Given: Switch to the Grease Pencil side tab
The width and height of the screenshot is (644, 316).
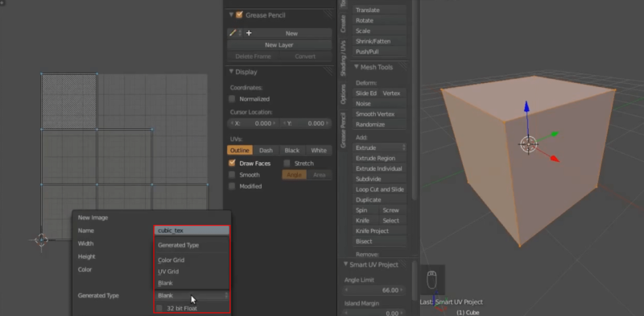Looking at the screenshot, I should 343,130.
